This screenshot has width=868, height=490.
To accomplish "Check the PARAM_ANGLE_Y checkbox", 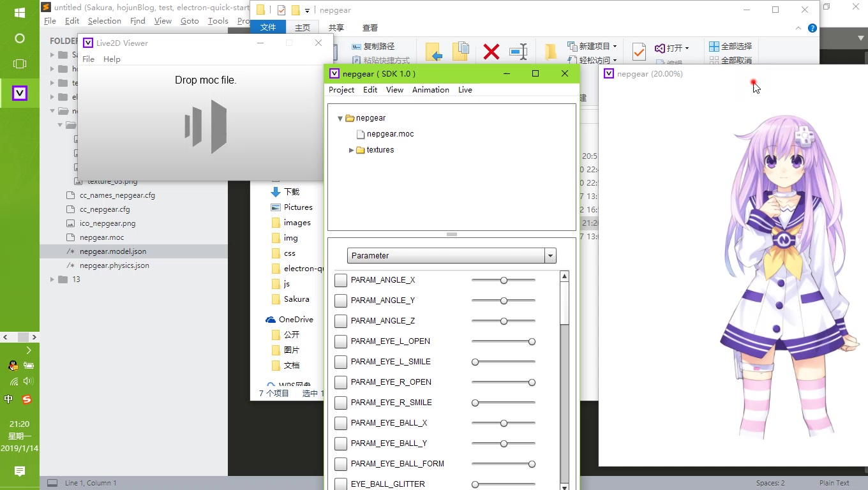I will coord(341,301).
